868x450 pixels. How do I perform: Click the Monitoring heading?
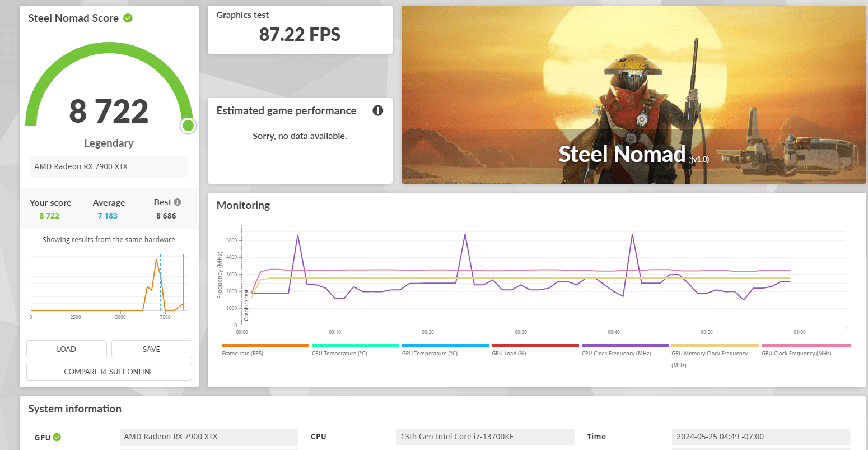coord(243,205)
